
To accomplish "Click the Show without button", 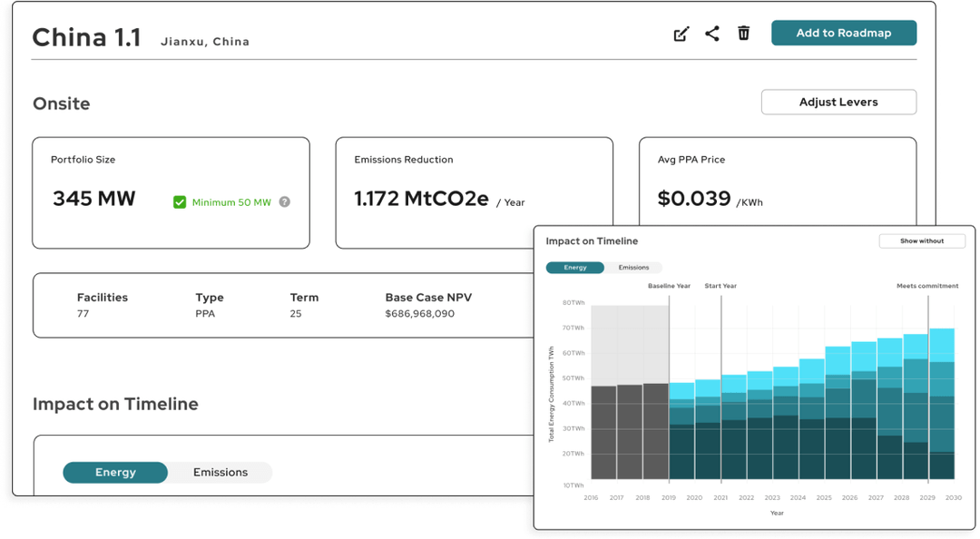I will pos(922,240).
